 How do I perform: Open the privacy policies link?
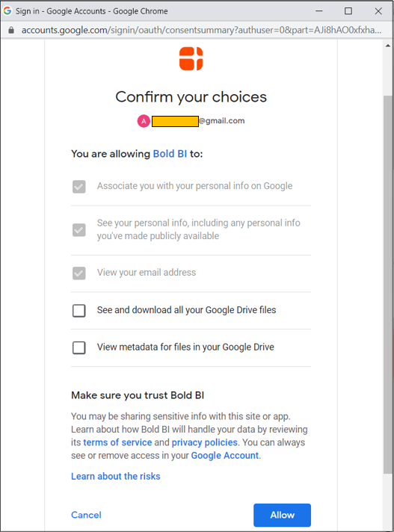(205, 442)
